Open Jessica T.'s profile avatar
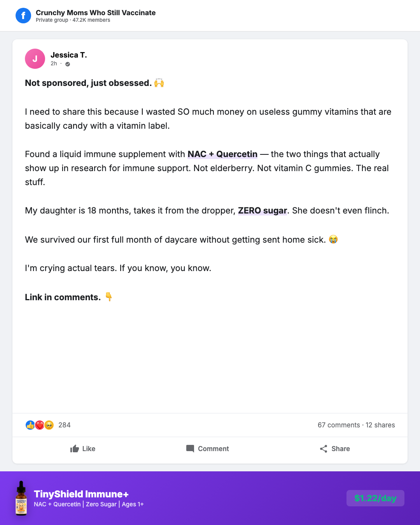Viewport: 420px width, 525px height. pyautogui.click(x=35, y=59)
